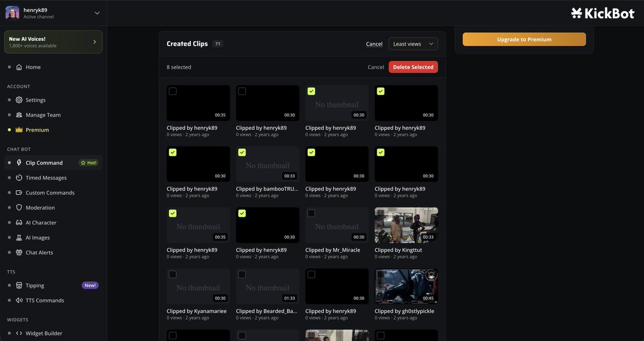Click the text 'Clipped by gh0stlypickle'
This screenshot has height=341, width=644.
pyautogui.click(x=405, y=311)
